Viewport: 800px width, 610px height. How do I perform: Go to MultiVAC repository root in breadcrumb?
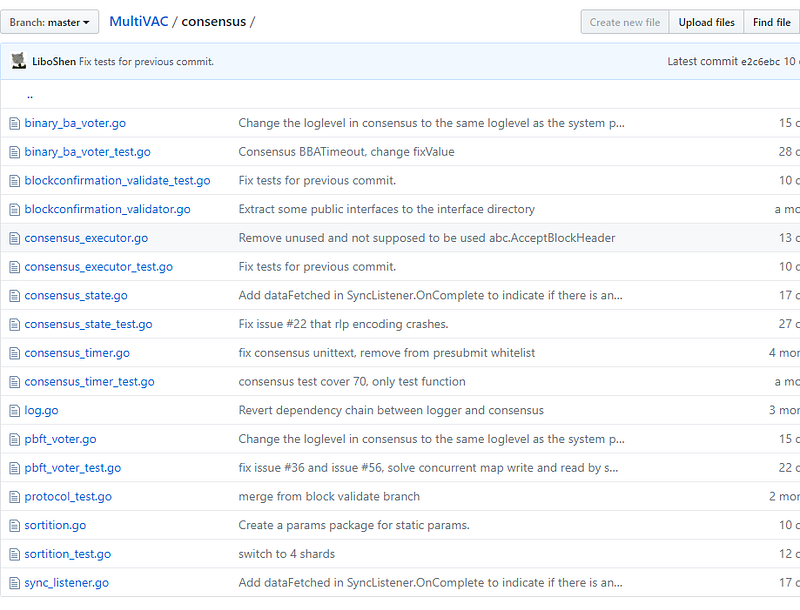coord(138,21)
